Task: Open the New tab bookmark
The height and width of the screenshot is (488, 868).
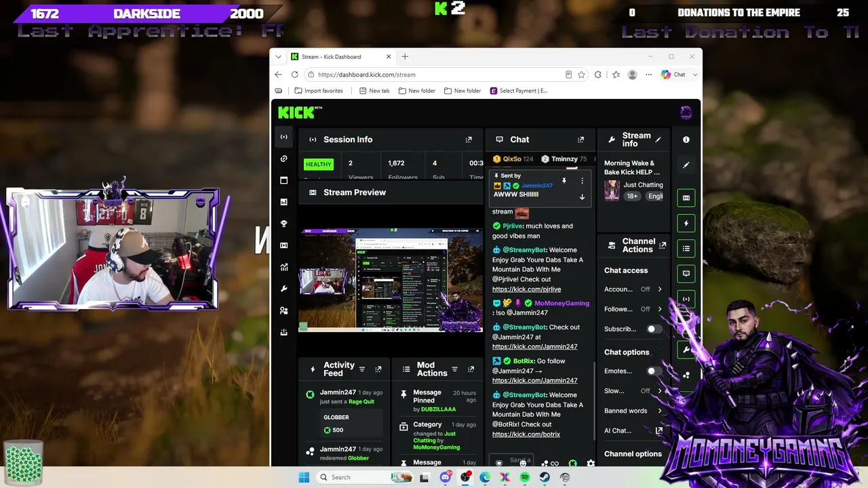Action: pos(374,91)
